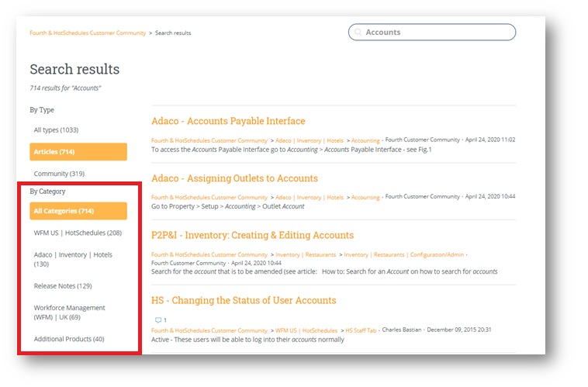Click community breadcrumb under P2P&I Inventory result
Screen dimensions: 588x387
click(x=209, y=254)
